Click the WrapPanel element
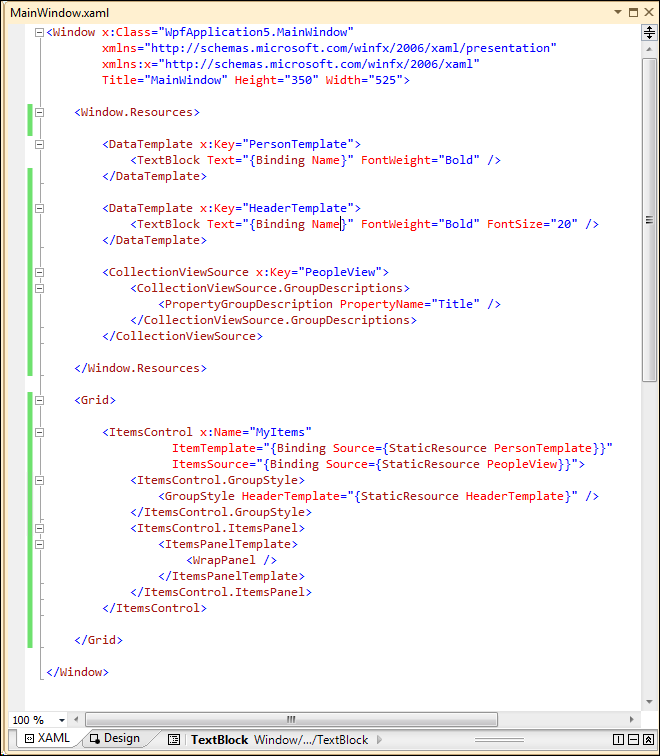The image size is (660, 756). point(231,560)
